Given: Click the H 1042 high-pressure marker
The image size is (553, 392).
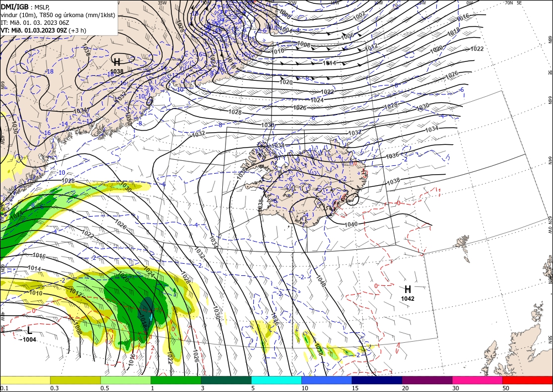Looking at the screenshot, I should pyautogui.click(x=408, y=293).
